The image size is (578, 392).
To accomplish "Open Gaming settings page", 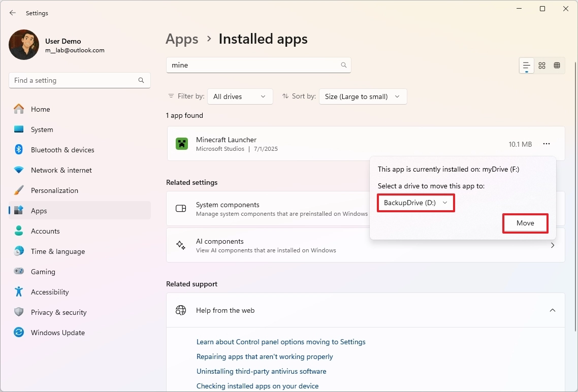I will click(x=80, y=272).
